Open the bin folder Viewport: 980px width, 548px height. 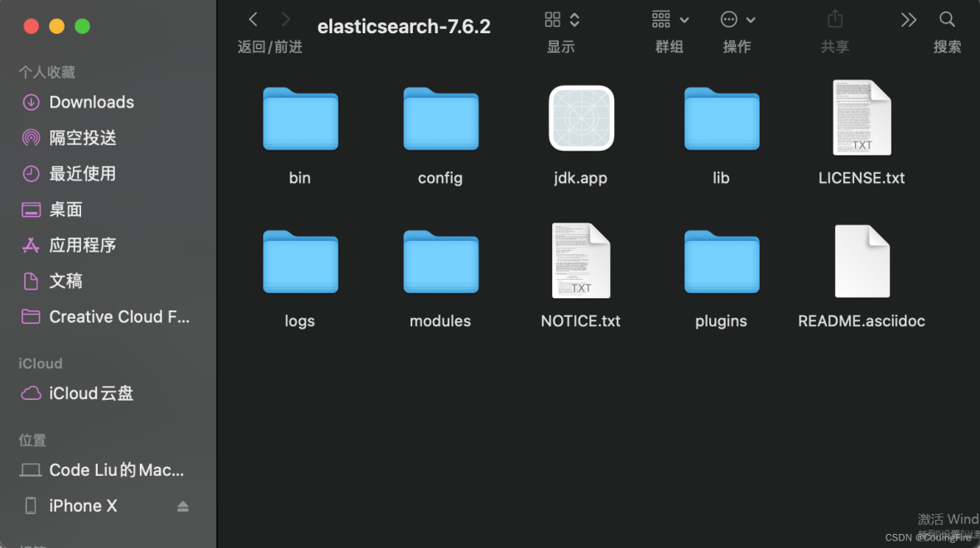300,118
